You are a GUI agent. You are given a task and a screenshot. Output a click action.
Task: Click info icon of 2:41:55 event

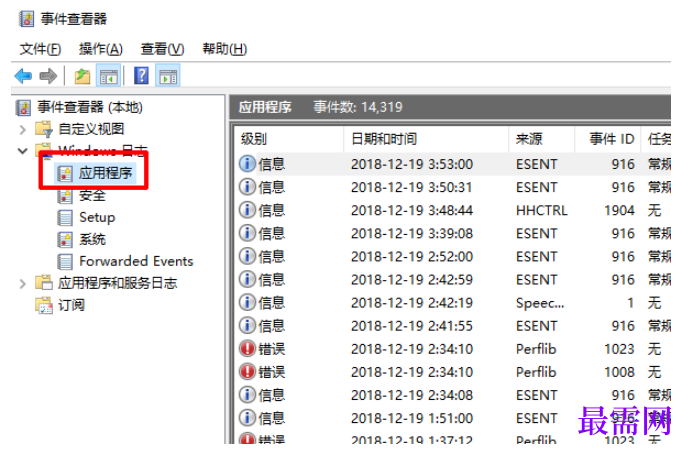point(247,326)
